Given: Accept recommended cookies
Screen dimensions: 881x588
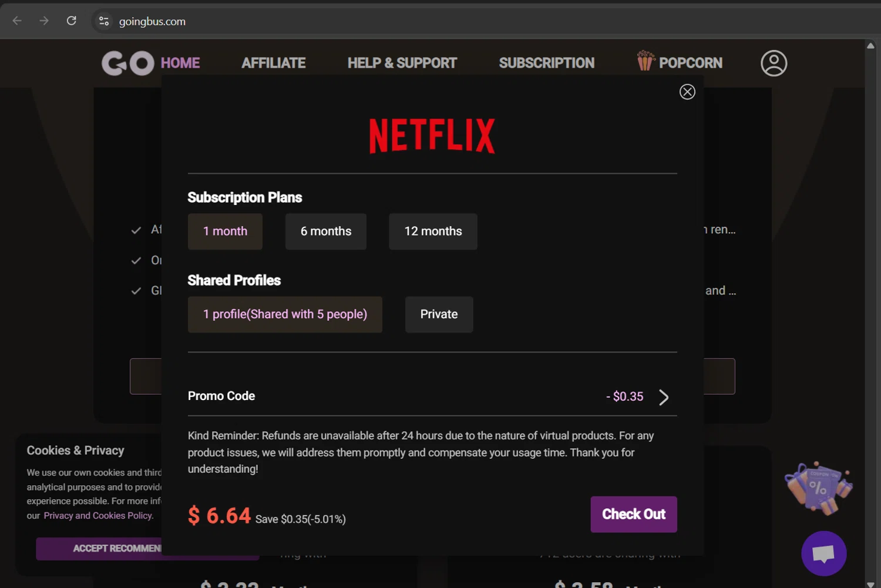Looking at the screenshot, I should pyautogui.click(x=99, y=549).
